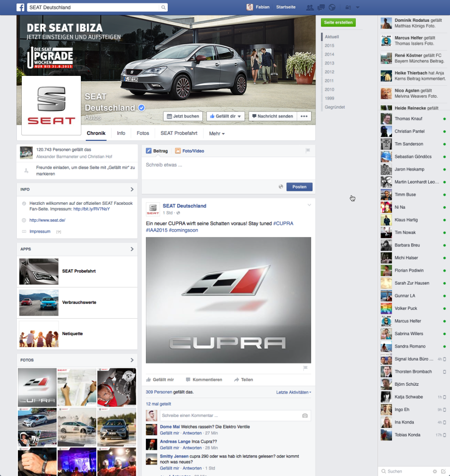Toggle 'Gefällt mir' on the CUPRA post

160,380
